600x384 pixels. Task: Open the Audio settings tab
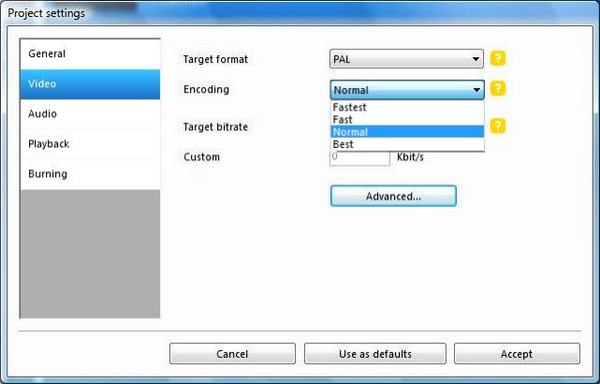(90, 114)
